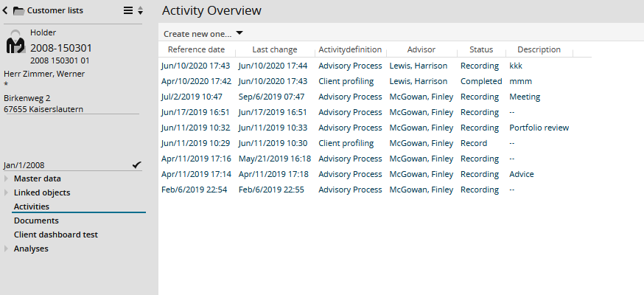The image size is (644, 295).
Task: Click the checkmark next to Jan/1/2008
Action: (137, 165)
